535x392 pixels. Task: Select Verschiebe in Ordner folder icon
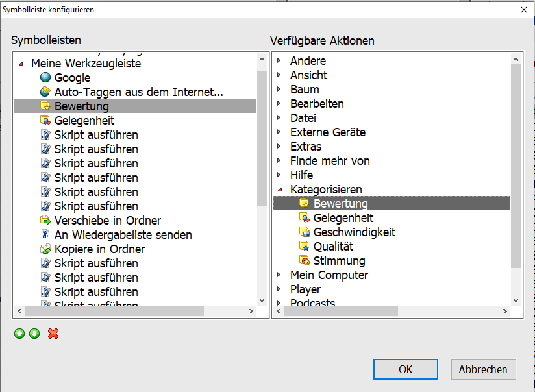45,221
